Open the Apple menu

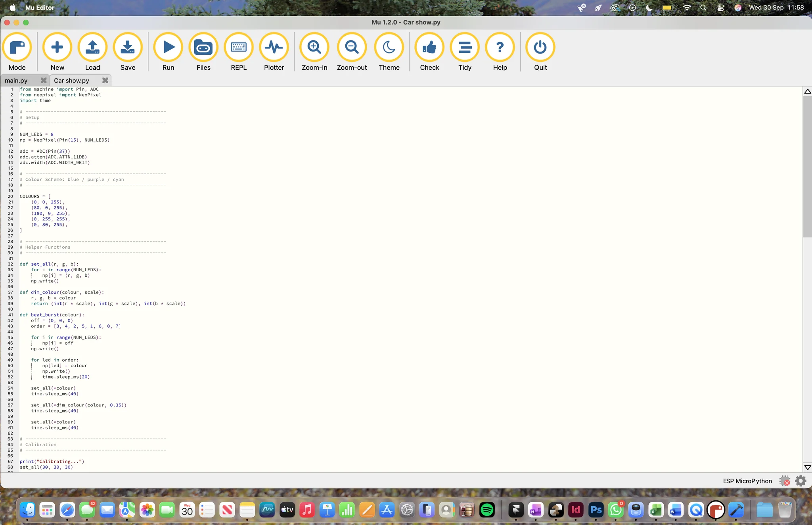12,8
